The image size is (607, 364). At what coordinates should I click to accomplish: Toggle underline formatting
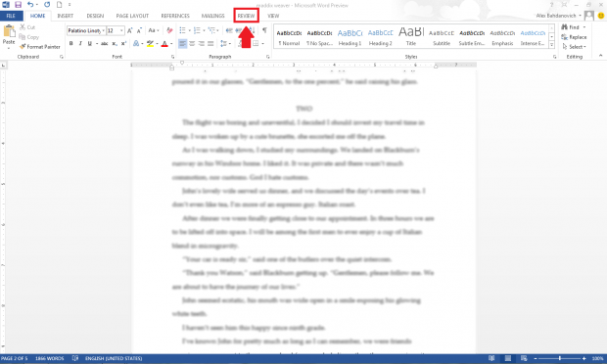(91, 43)
